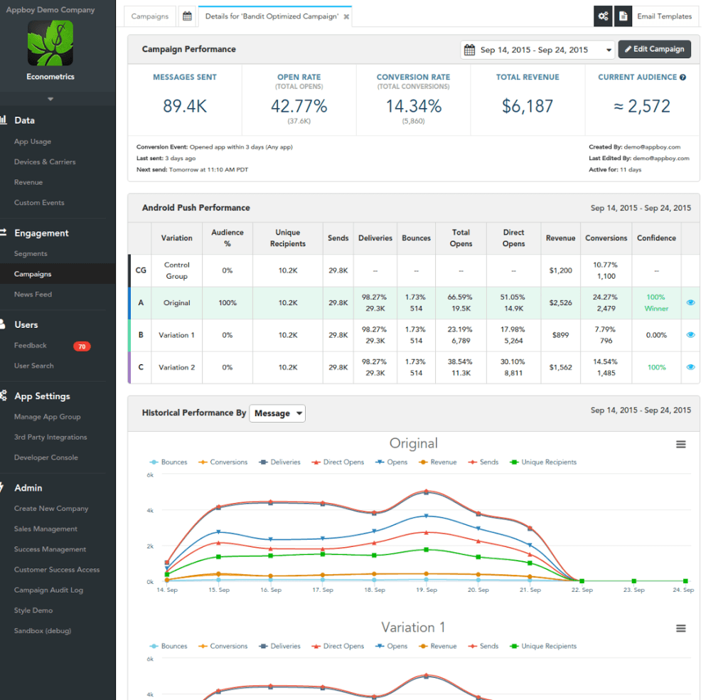Click the Edit Campaign button

click(x=654, y=50)
